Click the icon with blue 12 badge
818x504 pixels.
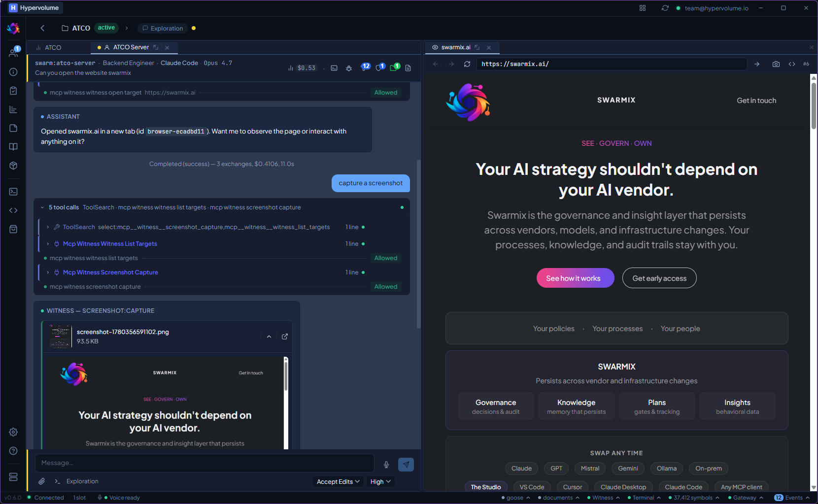coord(365,67)
